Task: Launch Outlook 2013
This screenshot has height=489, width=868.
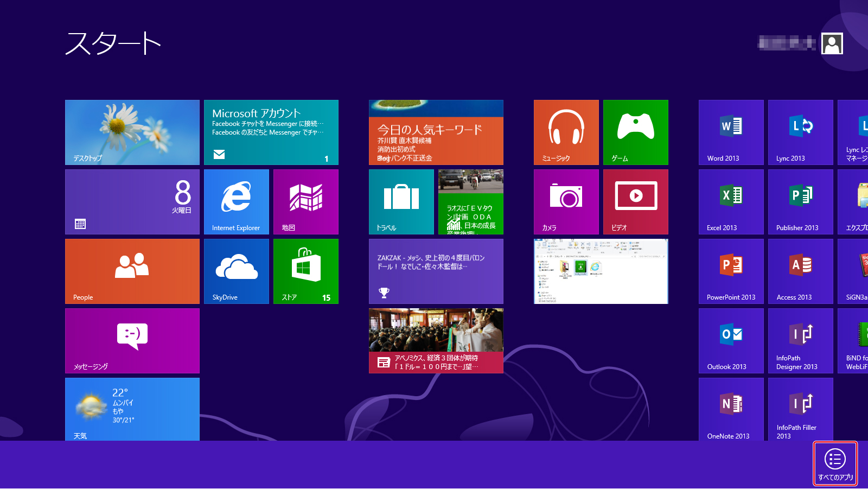Action: (x=731, y=341)
